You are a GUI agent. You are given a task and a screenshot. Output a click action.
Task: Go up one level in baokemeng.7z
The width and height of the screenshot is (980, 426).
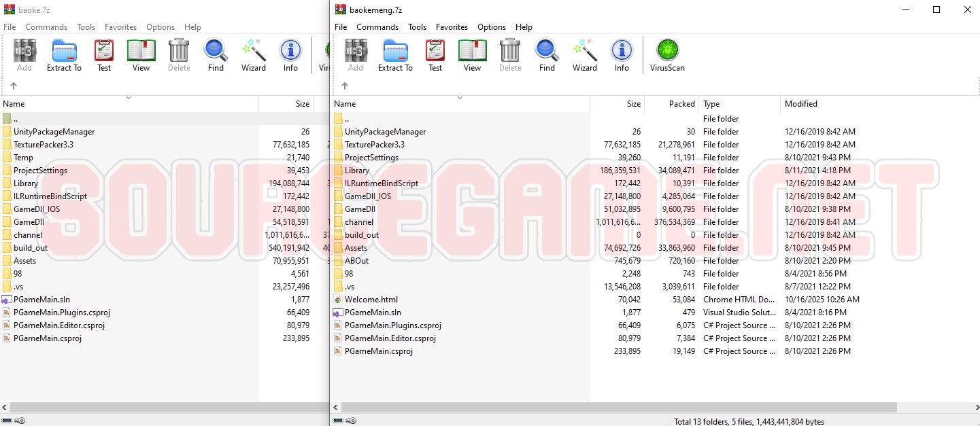[345, 86]
